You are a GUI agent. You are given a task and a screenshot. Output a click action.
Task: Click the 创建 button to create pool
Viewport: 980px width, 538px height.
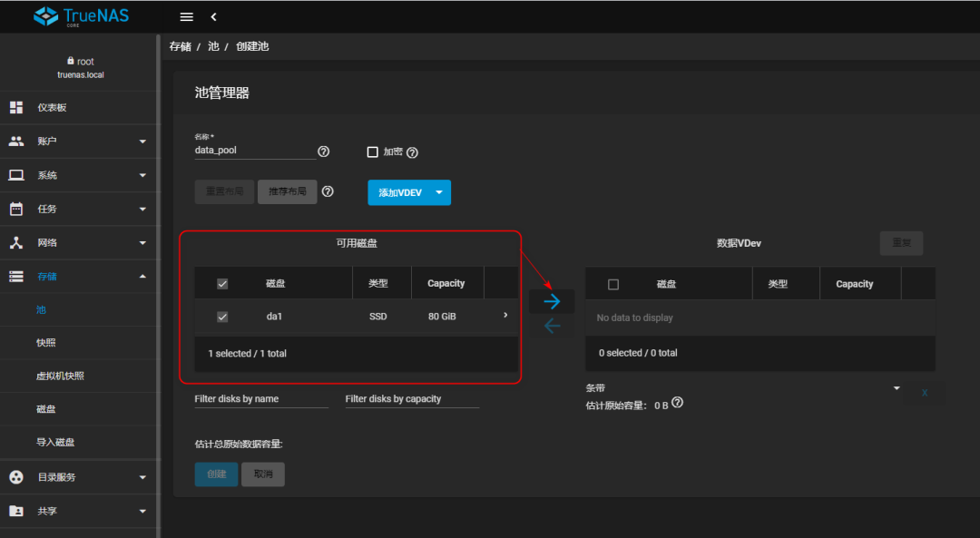[216, 474]
